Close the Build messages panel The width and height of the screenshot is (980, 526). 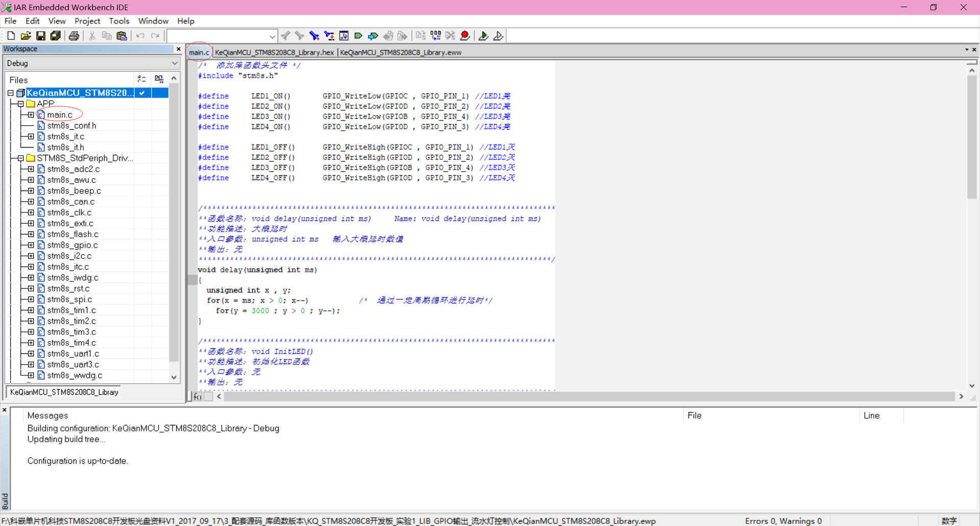5,410
